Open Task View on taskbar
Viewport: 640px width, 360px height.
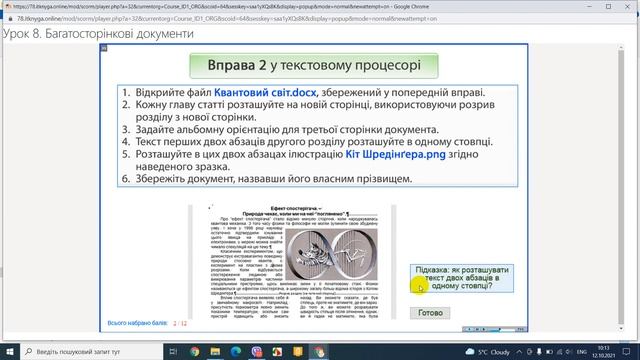tap(173, 351)
